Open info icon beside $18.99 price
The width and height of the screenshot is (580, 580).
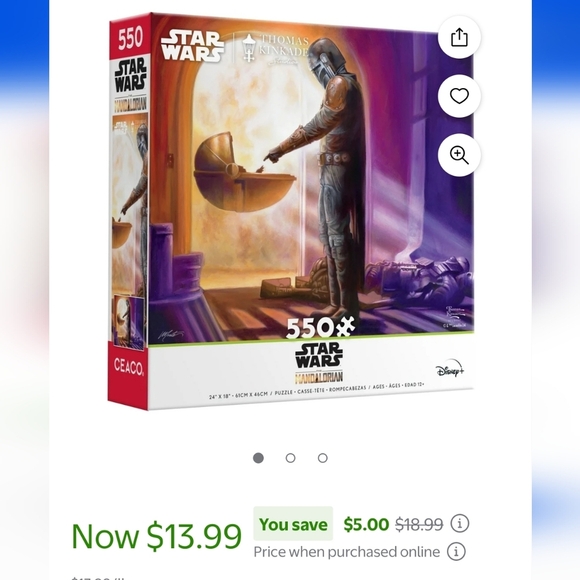(460, 523)
